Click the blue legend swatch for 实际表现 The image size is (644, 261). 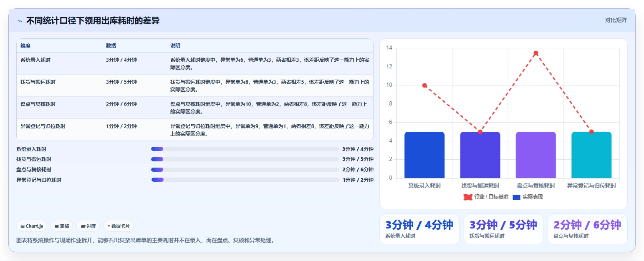coord(516,197)
